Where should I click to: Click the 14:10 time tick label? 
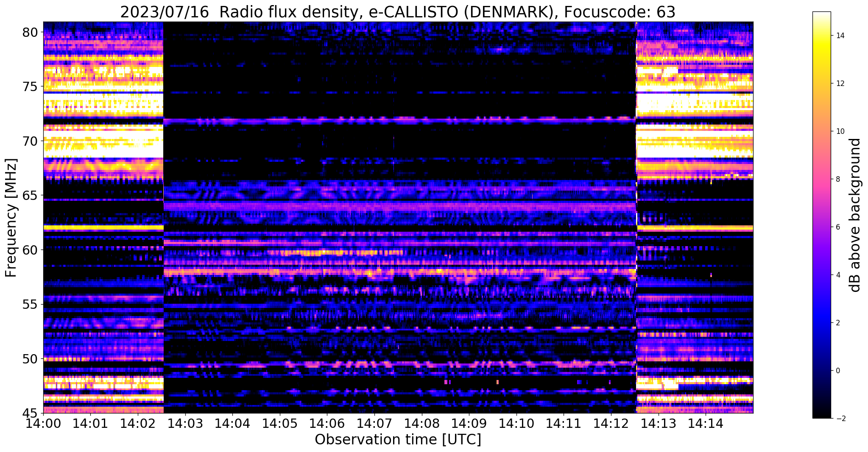point(516,423)
